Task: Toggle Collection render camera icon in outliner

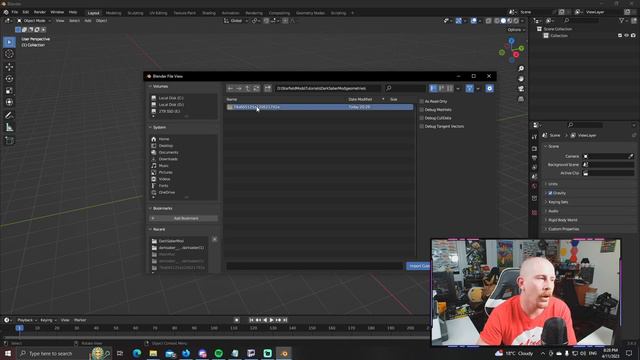Action: [x=633, y=36]
